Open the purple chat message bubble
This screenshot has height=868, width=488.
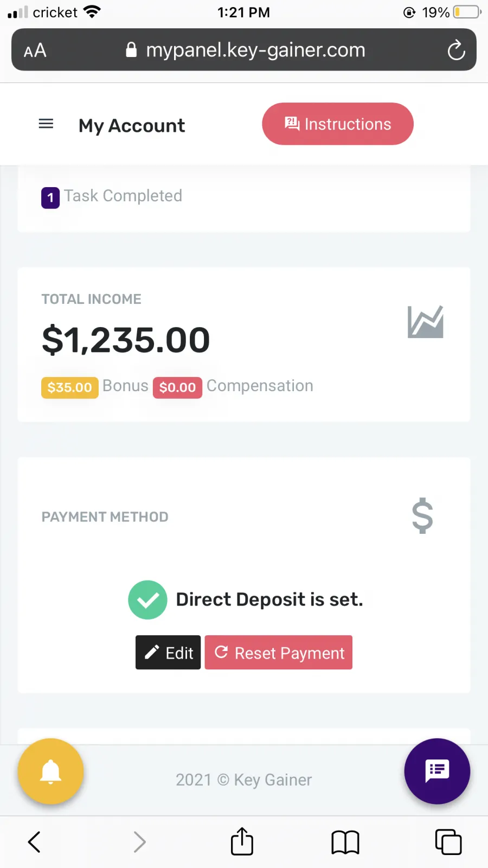[437, 771]
